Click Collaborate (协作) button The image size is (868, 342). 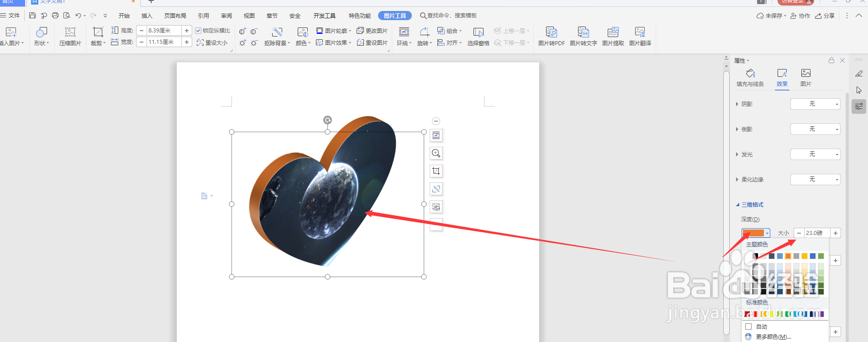[800, 16]
